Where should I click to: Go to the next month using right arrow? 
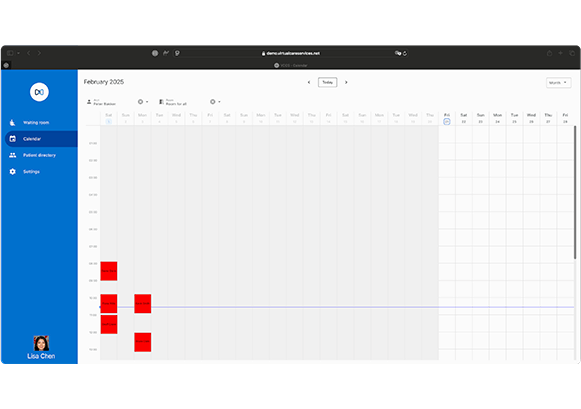pyautogui.click(x=346, y=82)
